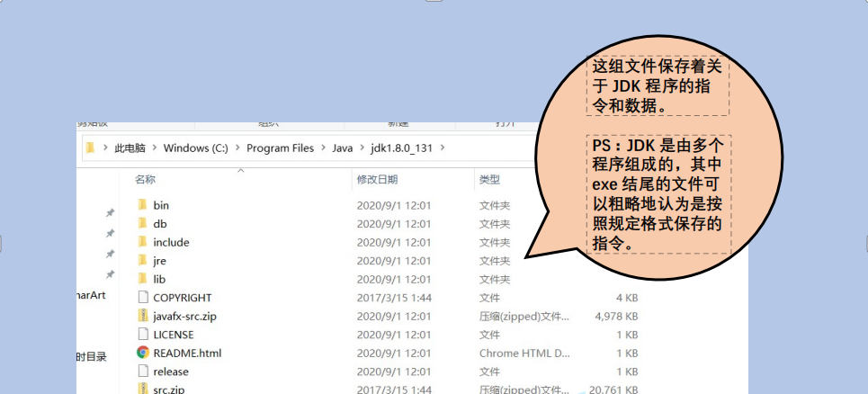Screen dimensions: 868x394
Task: Expand the chevron after 此电脑
Action: (154, 148)
